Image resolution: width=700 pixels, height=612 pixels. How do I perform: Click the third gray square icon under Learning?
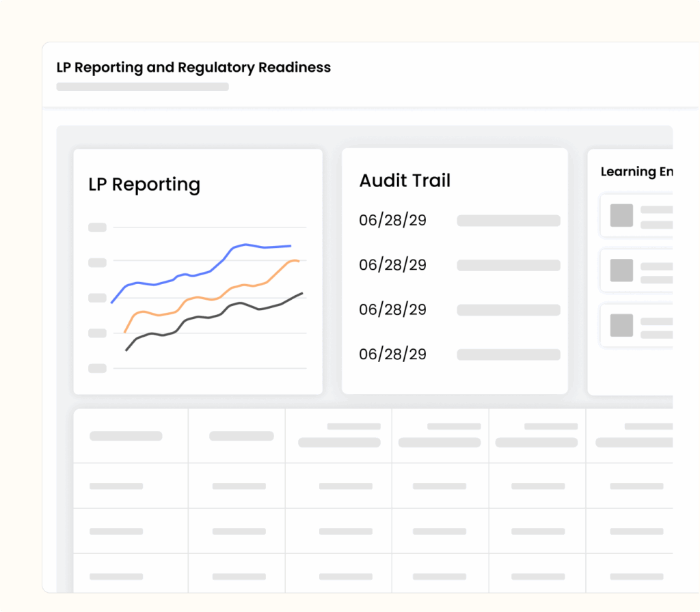[x=621, y=325]
